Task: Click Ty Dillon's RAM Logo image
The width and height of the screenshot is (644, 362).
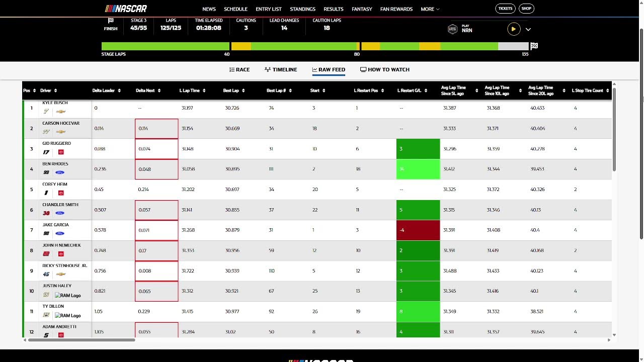Action: [68, 315]
